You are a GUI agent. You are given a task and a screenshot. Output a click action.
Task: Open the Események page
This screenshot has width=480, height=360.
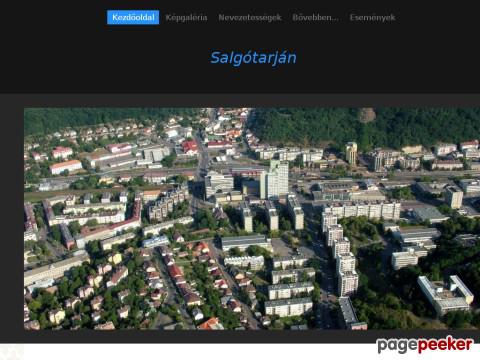click(372, 17)
